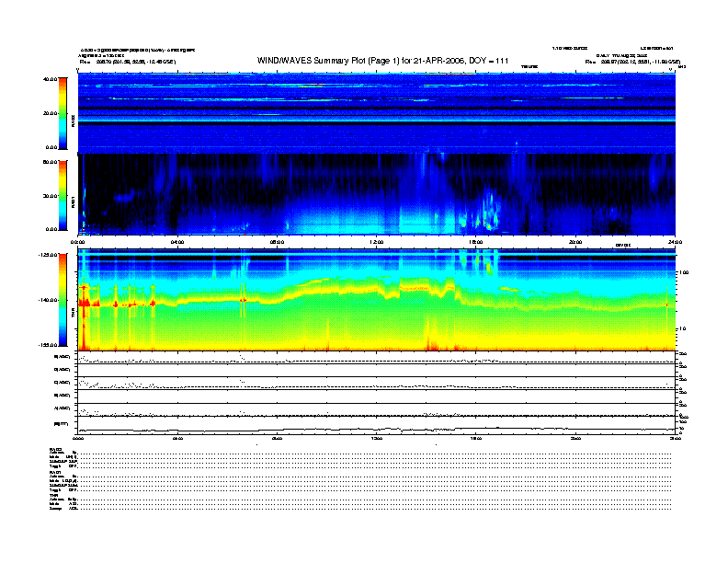Click the 12:00 tick under RAD1 spectrogram
Viewport: 728px width, 563px height.
[377, 242]
